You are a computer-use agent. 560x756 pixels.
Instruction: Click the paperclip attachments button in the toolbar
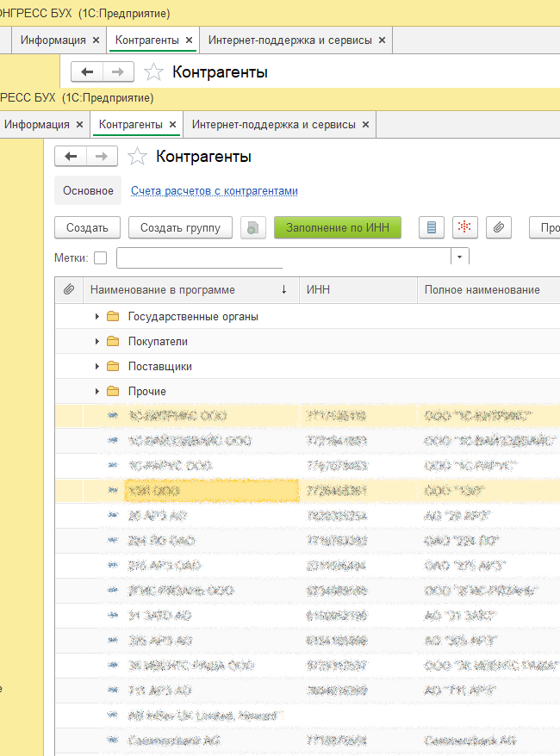(499, 227)
